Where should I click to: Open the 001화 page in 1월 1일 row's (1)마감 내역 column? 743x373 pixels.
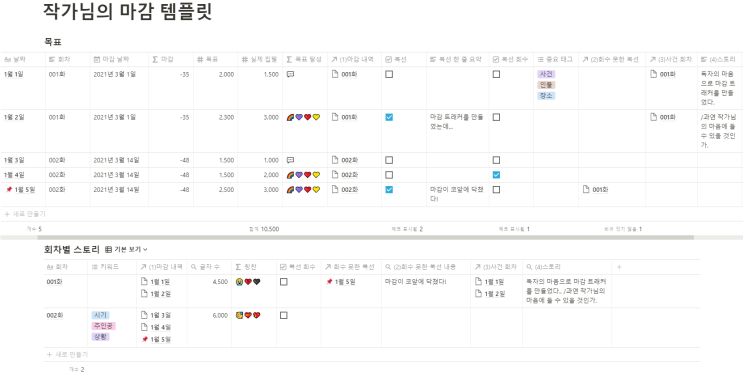pyautogui.click(x=345, y=74)
